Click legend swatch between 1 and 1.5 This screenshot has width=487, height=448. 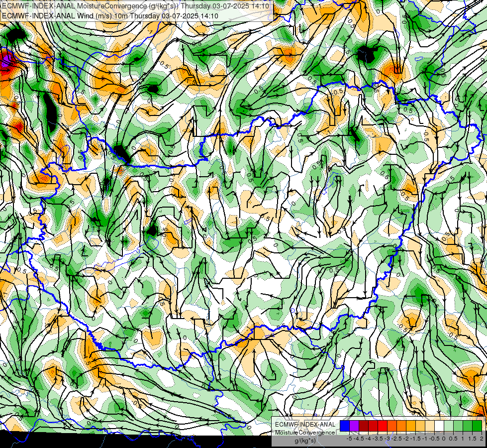pos(468,426)
